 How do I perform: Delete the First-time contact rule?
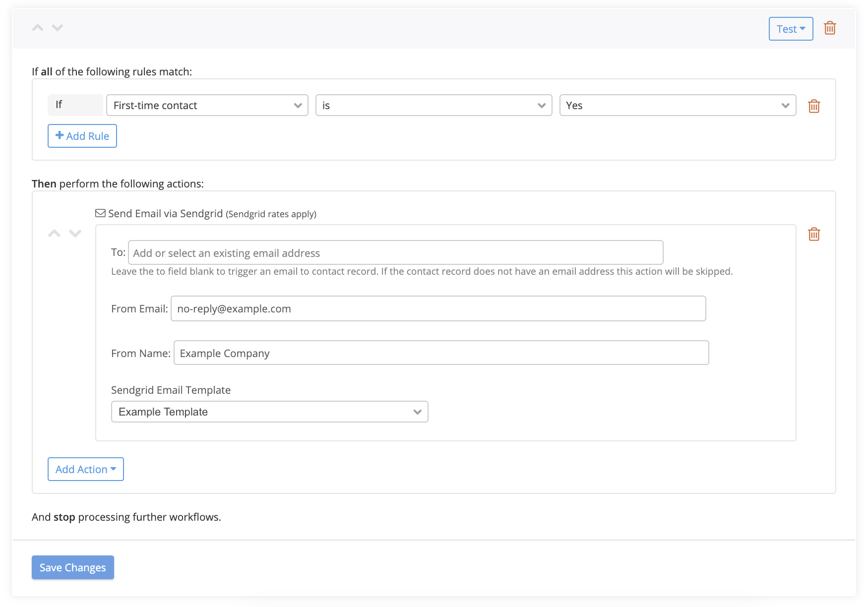coord(813,106)
